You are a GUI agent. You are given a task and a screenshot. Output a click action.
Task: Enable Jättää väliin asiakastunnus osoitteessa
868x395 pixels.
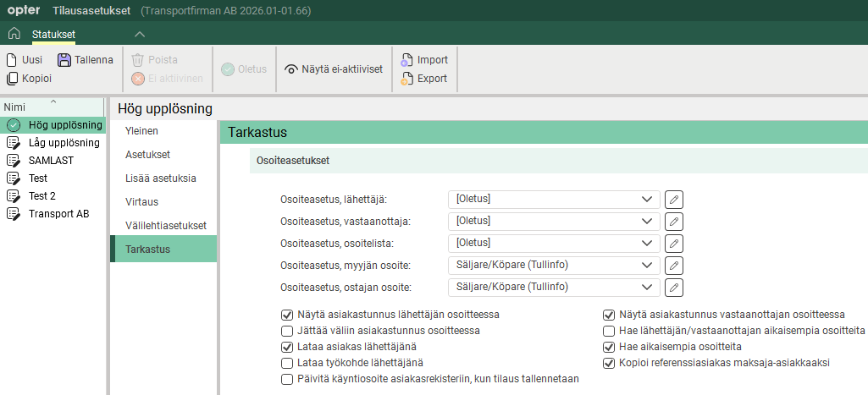pyautogui.click(x=286, y=331)
